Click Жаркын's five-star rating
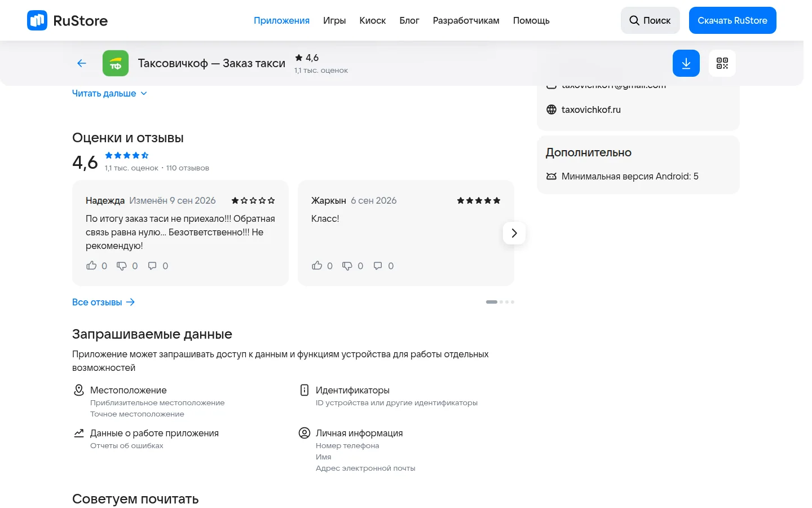This screenshot has height=508, width=812. pos(479,200)
